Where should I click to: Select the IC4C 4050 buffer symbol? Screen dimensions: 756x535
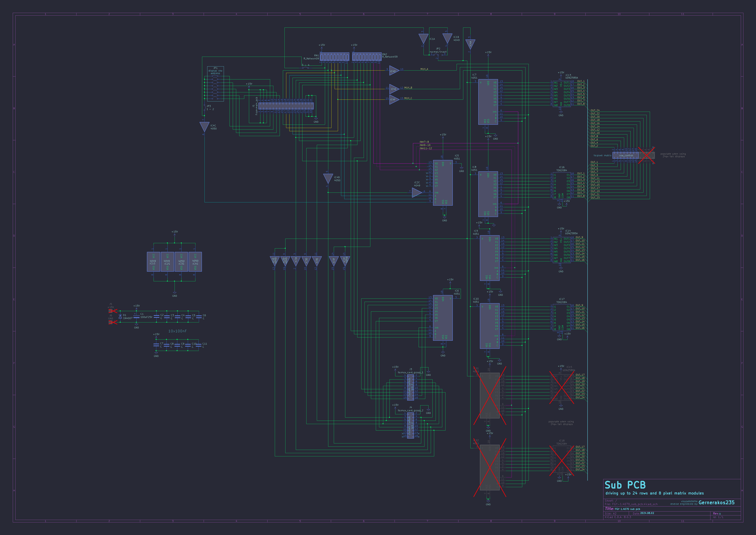click(x=204, y=127)
